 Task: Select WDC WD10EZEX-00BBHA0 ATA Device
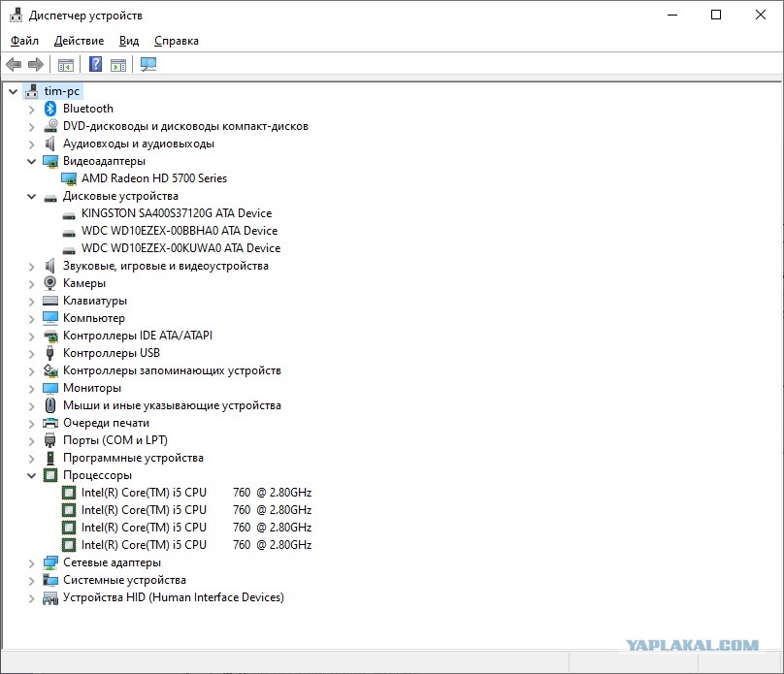tap(180, 231)
